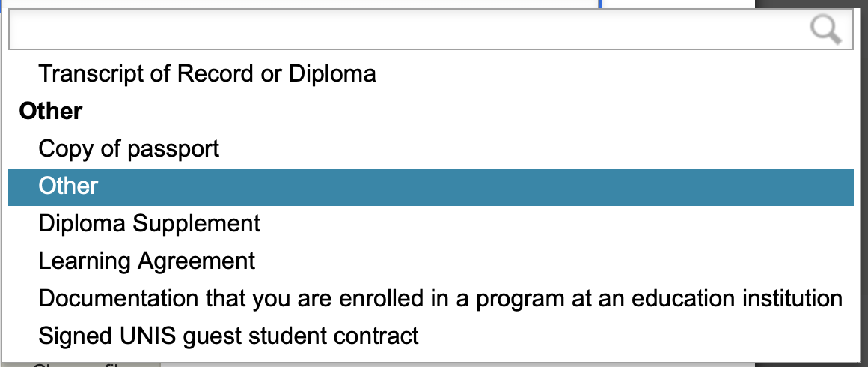The height and width of the screenshot is (367, 868).
Task: Click the Diploma Supplement entry under Other
Action: coord(431,224)
